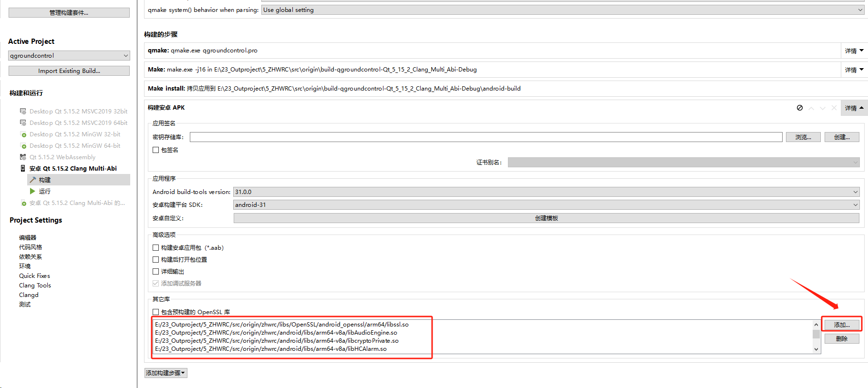This screenshot has height=388, width=868.
Task: Click 删除 to remove a library
Action: coord(842,338)
